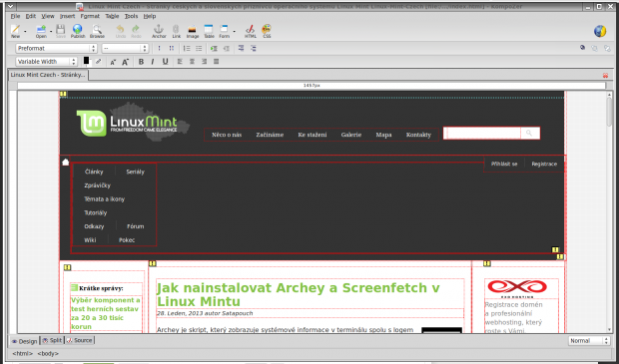Image resolution: width=619 pixels, height=364 pixels.
Task: Open the Preformat paragraph style dropdown
Action: (x=57, y=48)
